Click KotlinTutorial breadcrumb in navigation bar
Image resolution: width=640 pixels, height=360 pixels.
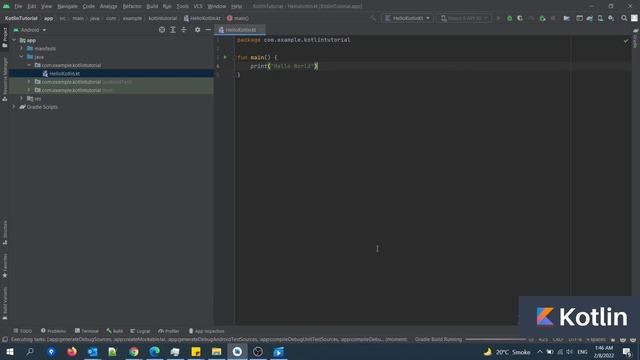pyautogui.click(x=21, y=18)
